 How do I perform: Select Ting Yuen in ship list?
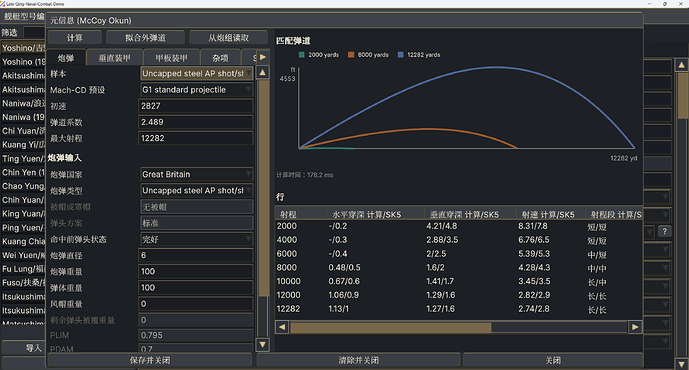[x=23, y=159]
